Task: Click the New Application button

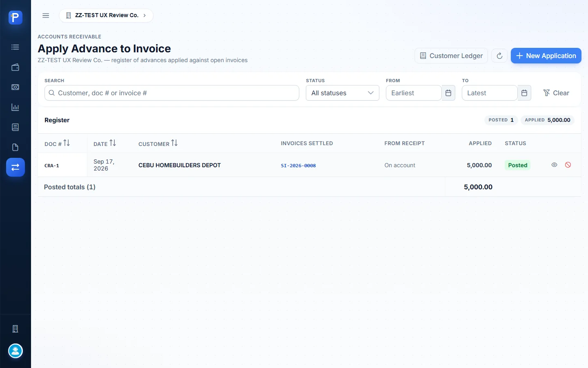Action: pyautogui.click(x=546, y=56)
